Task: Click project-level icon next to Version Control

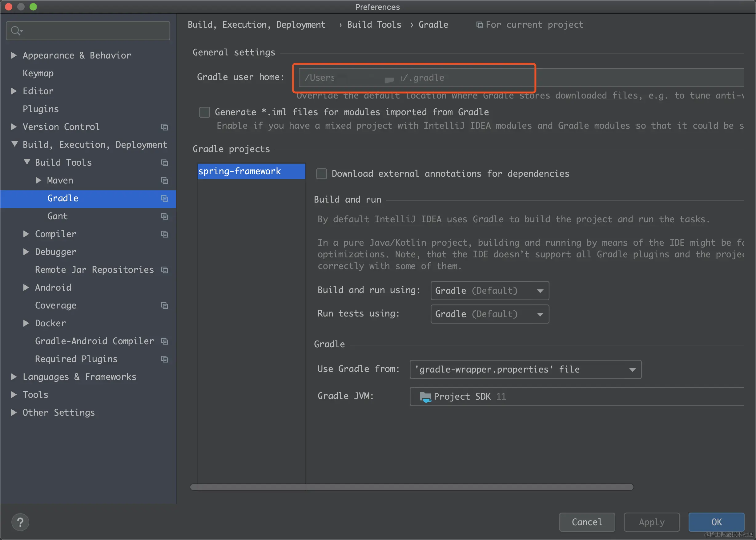Action: pyautogui.click(x=164, y=127)
